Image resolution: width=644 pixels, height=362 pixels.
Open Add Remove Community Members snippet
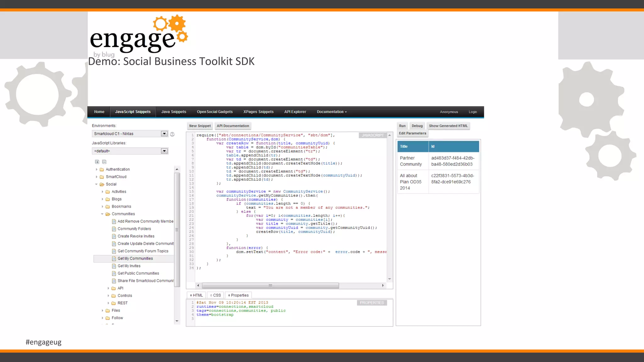click(145, 222)
